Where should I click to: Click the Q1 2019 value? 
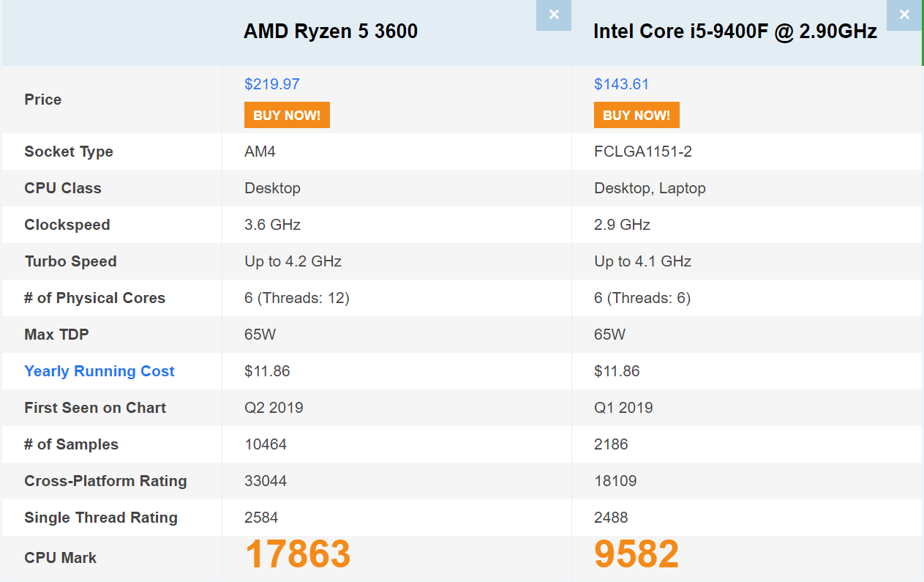[624, 408]
